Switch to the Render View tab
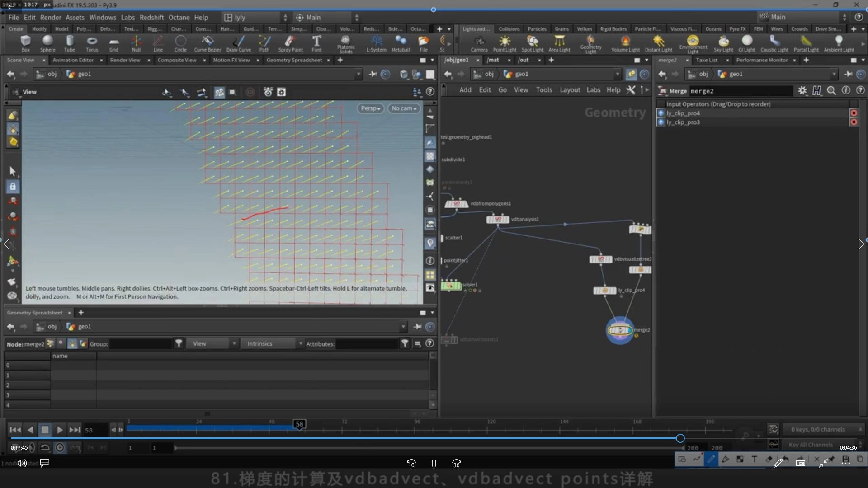The width and height of the screenshot is (868, 488). coord(125,60)
